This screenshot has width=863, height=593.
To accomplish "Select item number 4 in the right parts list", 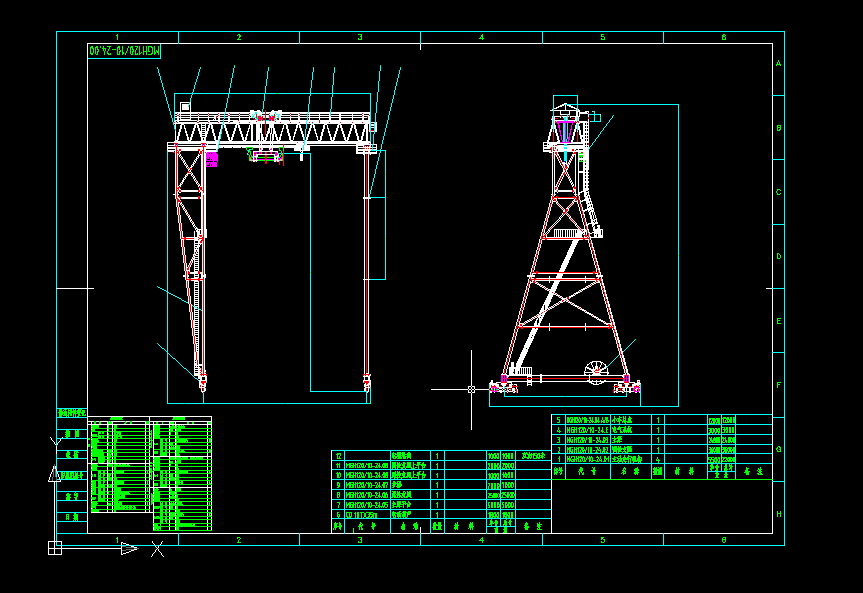I will [x=559, y=430].
